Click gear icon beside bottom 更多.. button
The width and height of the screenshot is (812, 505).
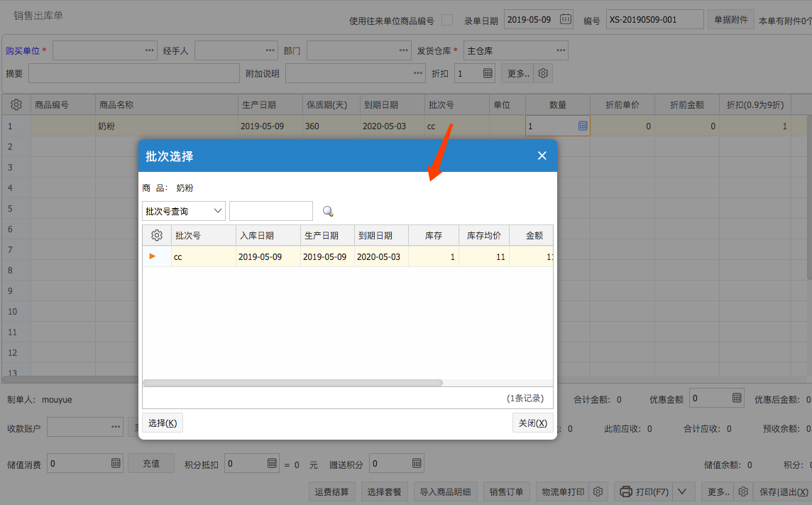(743, 492)
